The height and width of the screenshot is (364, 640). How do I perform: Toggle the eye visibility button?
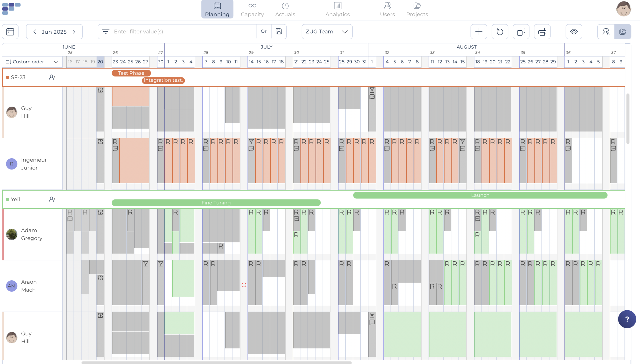(x=574, y=31)
